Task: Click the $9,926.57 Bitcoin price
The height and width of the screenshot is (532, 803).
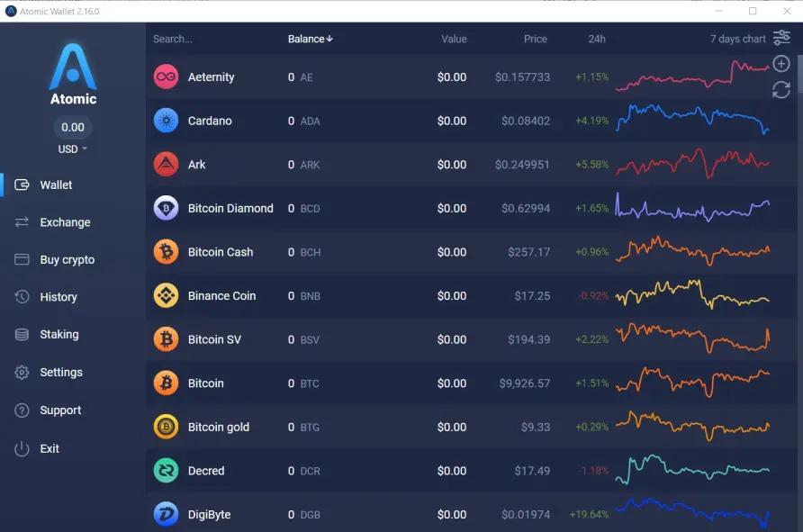Action: pyautogui.click(x=525, y=383)
